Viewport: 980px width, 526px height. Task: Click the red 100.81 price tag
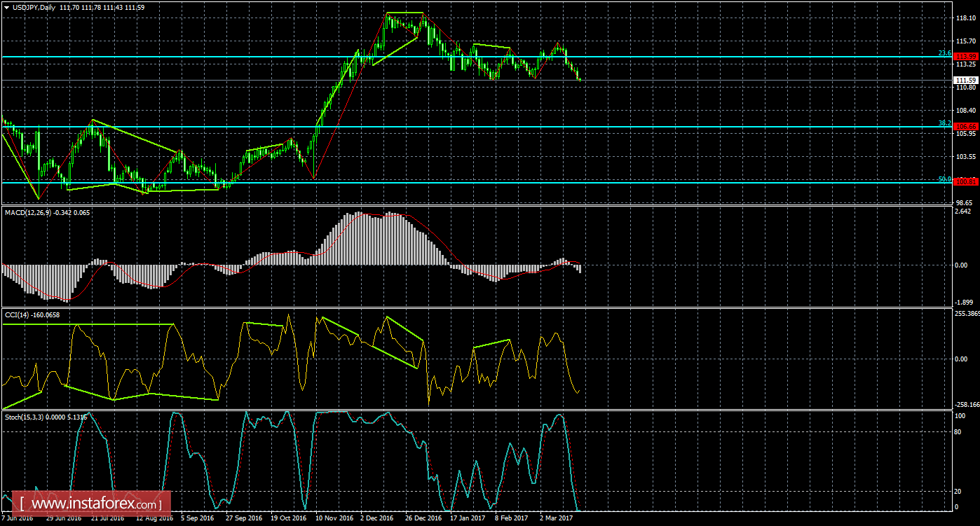tap(966, 181)
